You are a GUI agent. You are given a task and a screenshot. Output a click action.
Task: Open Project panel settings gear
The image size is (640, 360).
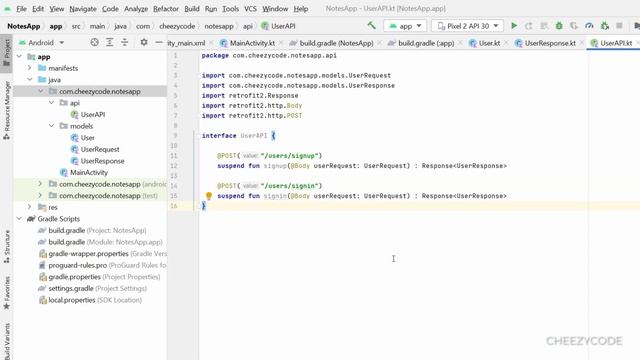click(144, 42)
